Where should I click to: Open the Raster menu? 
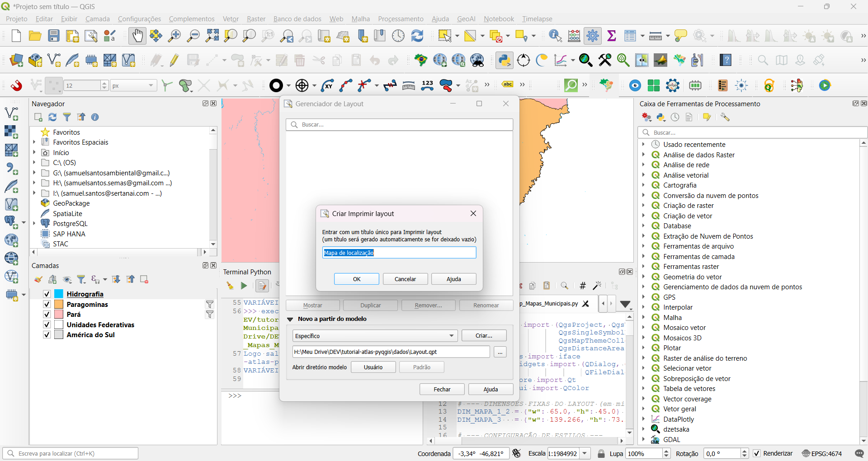256,19
